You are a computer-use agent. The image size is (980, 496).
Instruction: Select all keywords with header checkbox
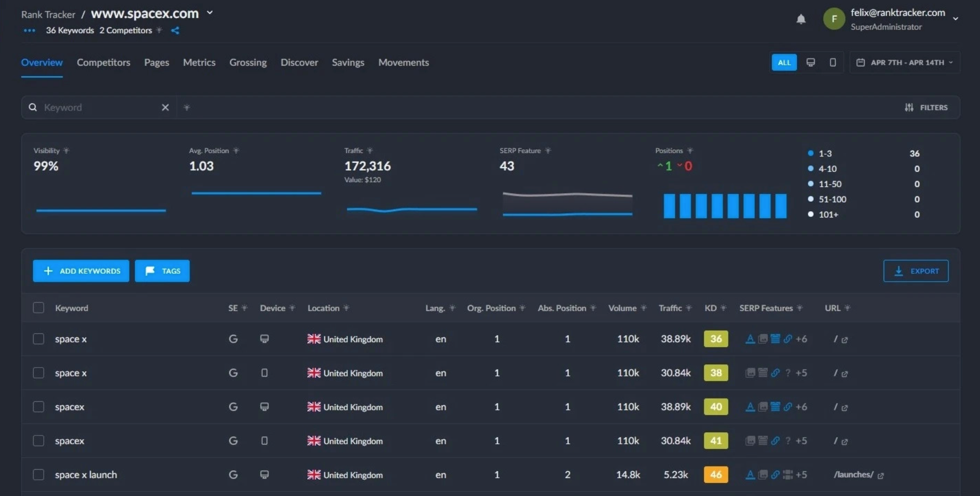point(38,307)
